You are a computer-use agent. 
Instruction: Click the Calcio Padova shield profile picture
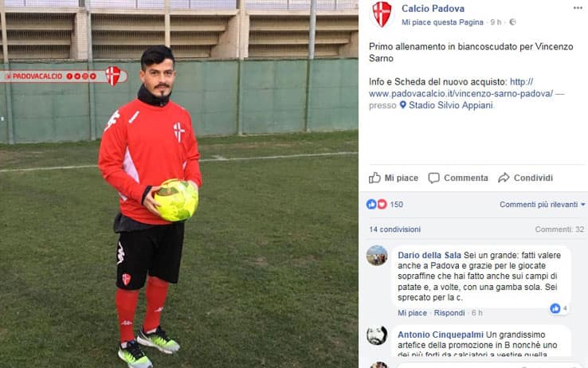382,14
